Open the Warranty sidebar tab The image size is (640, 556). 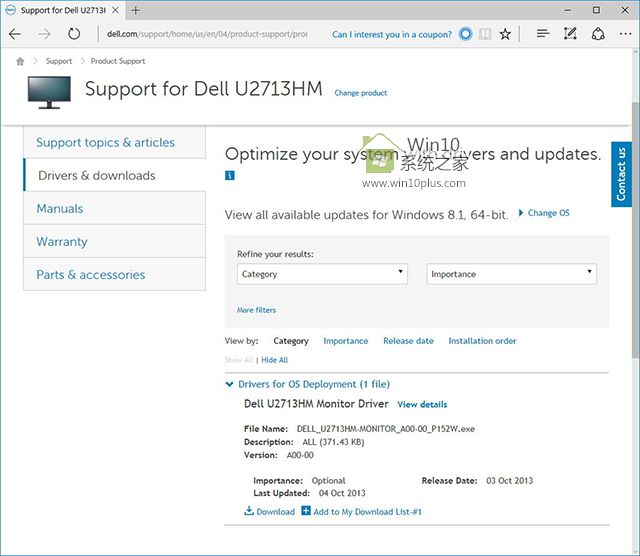(115, 241)
